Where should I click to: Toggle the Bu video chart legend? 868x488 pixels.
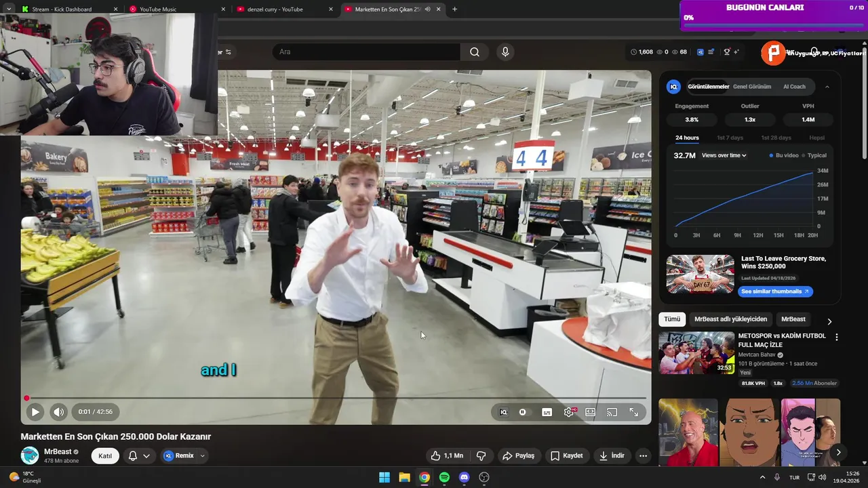tap(783, 155)
